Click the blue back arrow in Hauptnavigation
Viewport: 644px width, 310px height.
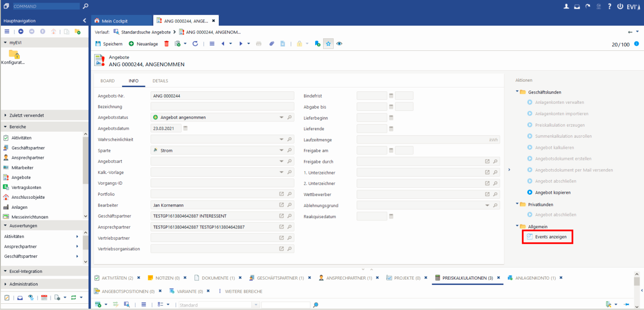(x=21, y=32)
